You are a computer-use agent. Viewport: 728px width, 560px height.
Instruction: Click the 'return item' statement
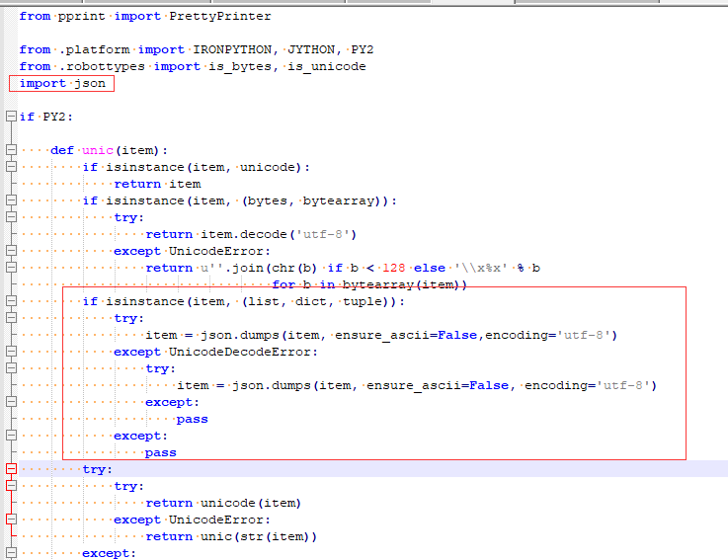(x=157, y=184)
